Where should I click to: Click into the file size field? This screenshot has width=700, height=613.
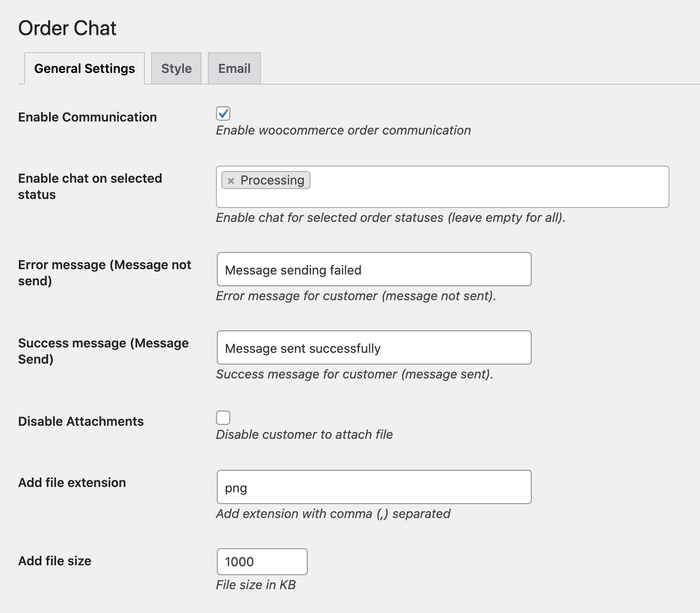coord(262,562)
